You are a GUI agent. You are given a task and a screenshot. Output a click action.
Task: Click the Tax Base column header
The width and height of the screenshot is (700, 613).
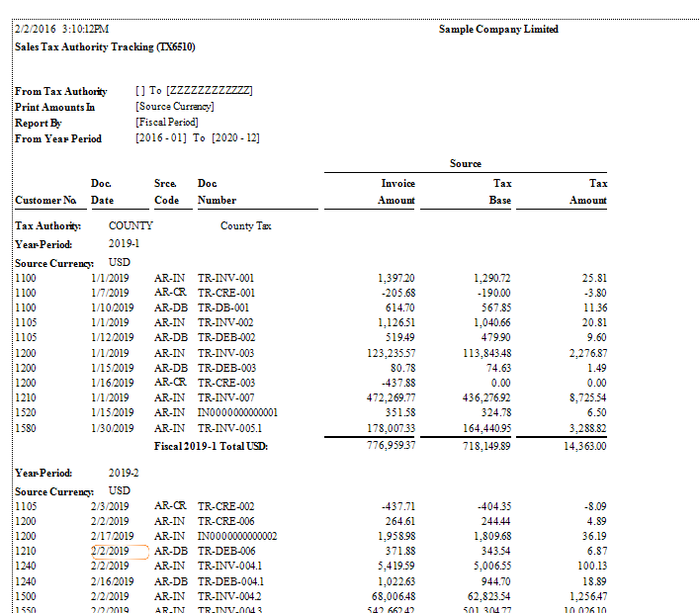click(500, 192)
